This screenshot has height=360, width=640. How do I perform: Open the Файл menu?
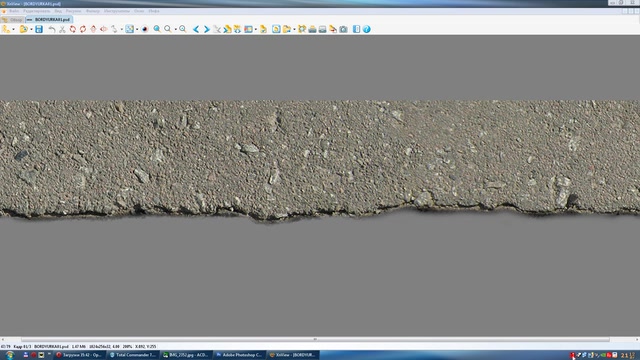[x=14, y=11]
